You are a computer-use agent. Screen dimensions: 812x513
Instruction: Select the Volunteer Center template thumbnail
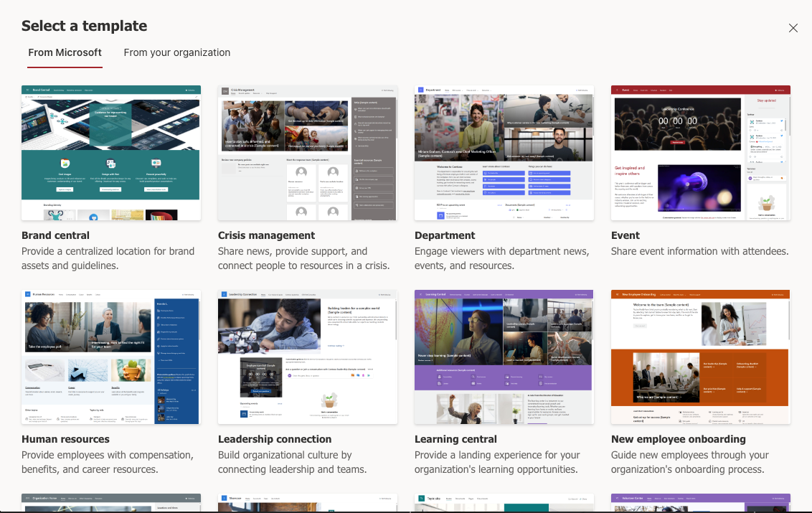(700, 502)
